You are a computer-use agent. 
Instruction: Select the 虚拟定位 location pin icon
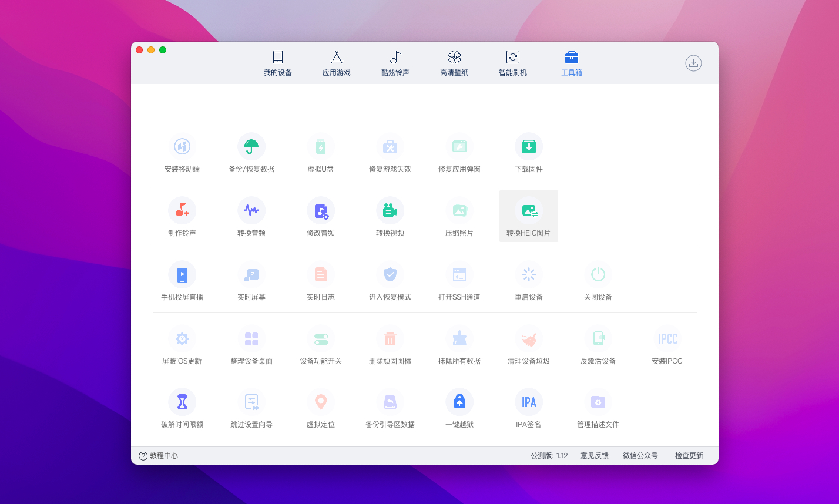tap(321, 402)
